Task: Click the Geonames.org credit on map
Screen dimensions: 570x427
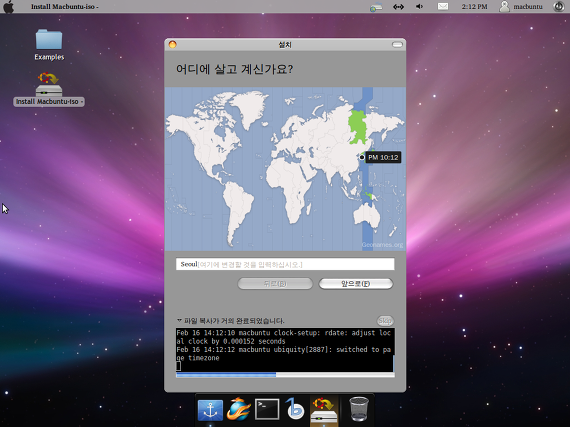Action: (382, 245)
